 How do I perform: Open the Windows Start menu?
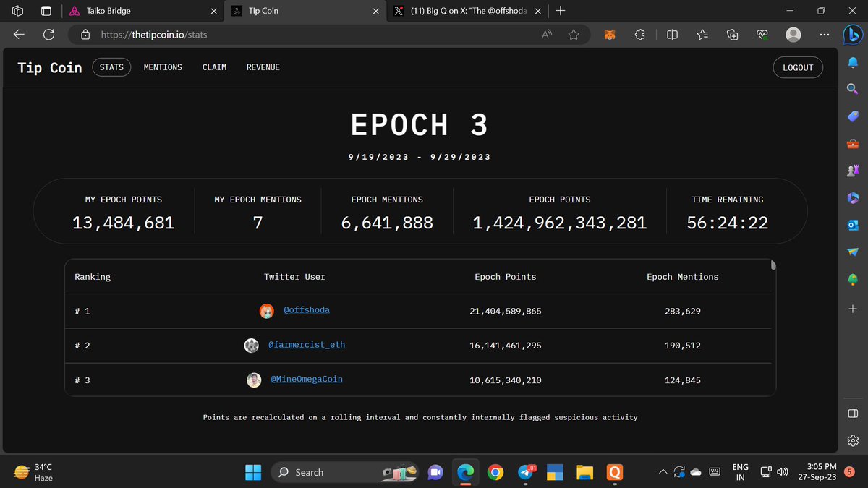pos(253,473)
